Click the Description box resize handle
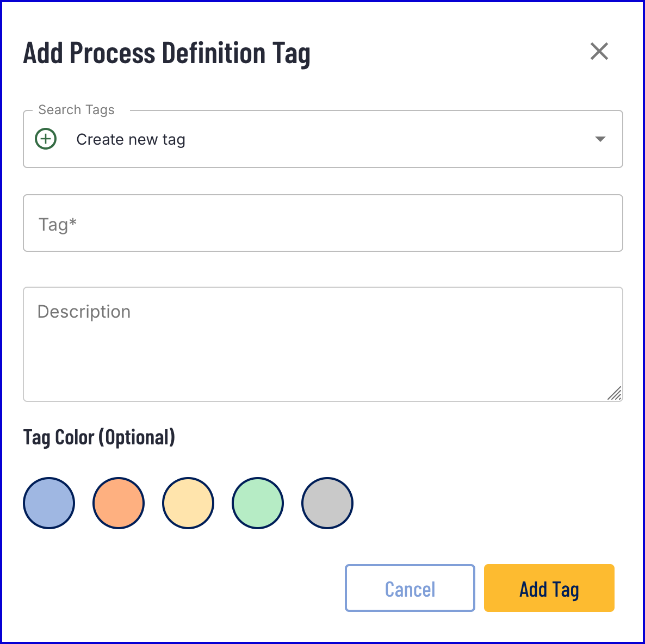The height and width of the screenshot is (644, 645). tap(615, 393)
